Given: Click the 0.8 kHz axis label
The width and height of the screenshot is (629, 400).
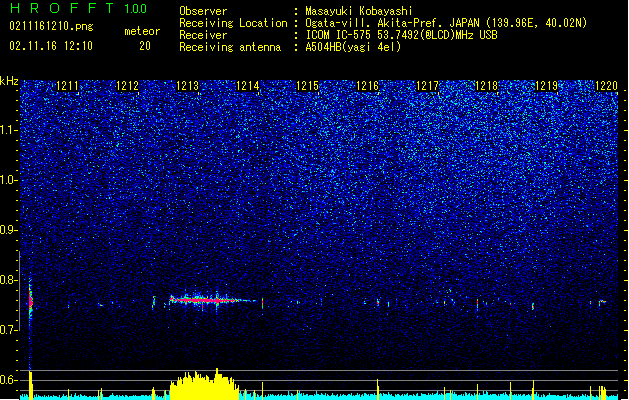Looking at the screenshot, I should [8, 280].
